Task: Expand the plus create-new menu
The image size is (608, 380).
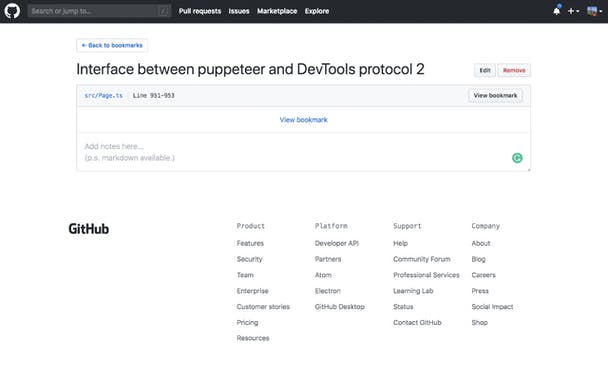Action: point(573,11)
